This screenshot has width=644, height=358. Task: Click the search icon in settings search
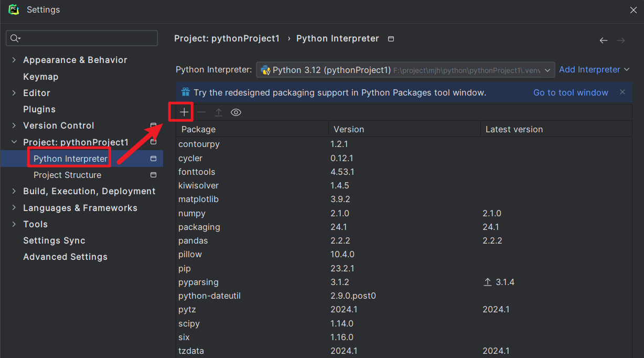pos(15,38)
